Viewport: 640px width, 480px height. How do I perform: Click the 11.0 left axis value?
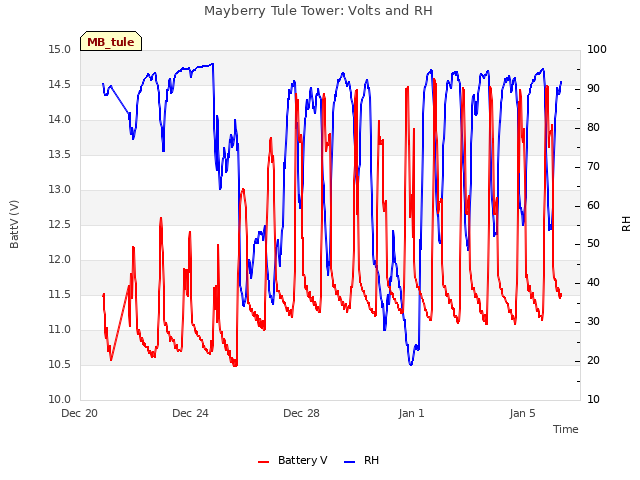pos(60,330)
